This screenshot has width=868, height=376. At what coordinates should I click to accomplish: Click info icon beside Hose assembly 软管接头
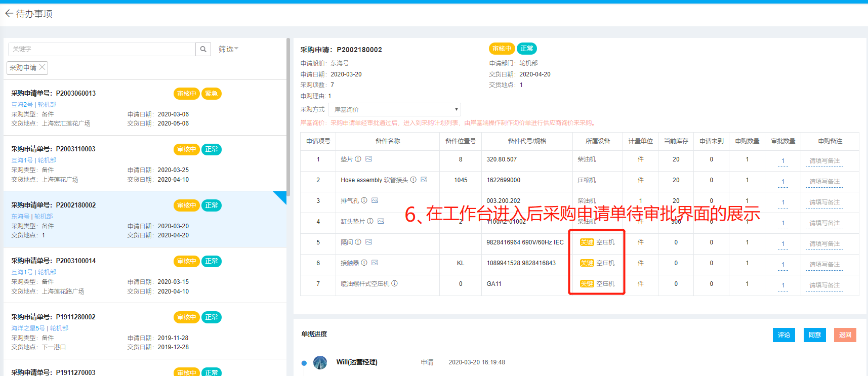413,180
